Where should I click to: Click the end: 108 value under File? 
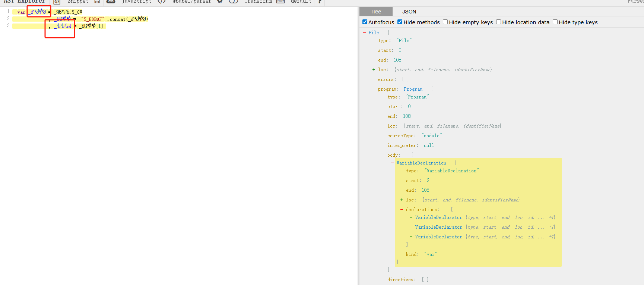397,60
